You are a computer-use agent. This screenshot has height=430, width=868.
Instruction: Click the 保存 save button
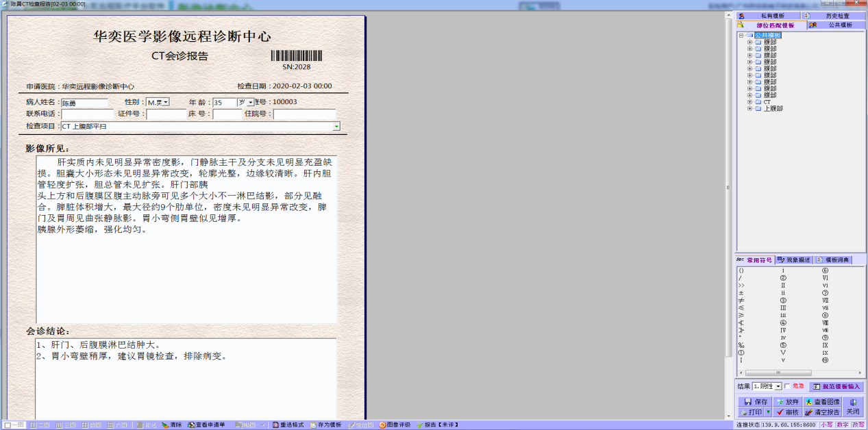[x=755, y=402]
